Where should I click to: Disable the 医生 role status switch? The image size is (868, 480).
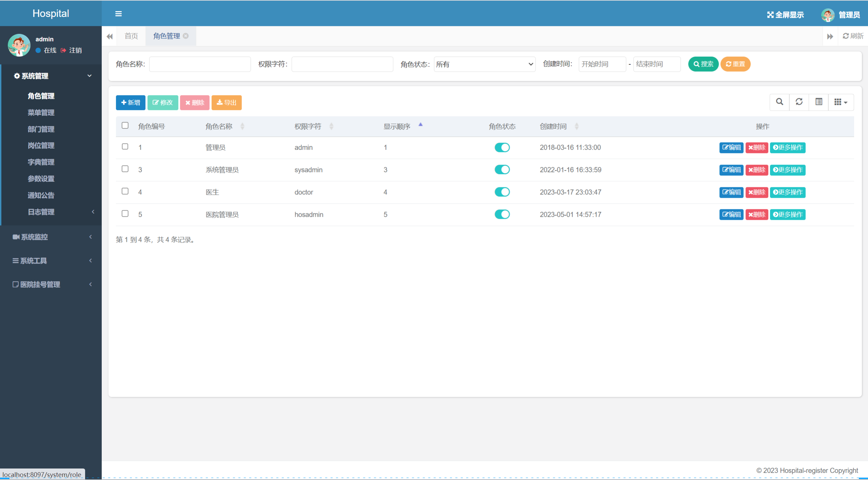point(502,192)
